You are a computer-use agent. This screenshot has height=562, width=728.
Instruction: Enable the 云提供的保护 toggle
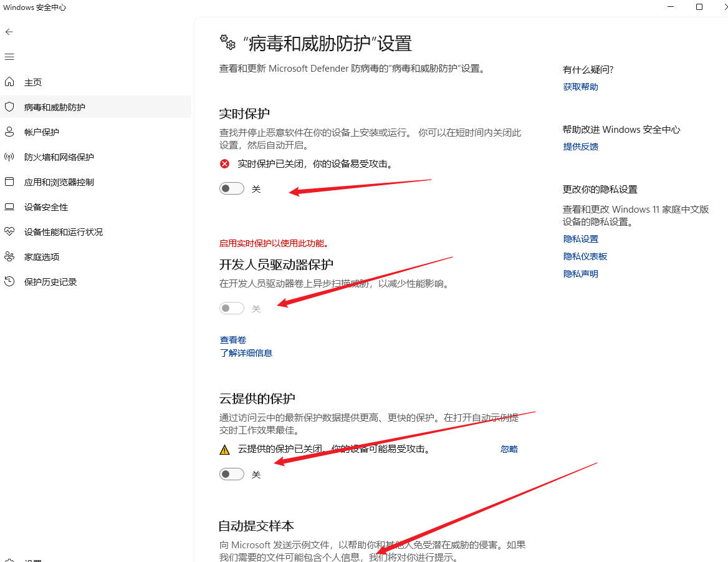232,474
